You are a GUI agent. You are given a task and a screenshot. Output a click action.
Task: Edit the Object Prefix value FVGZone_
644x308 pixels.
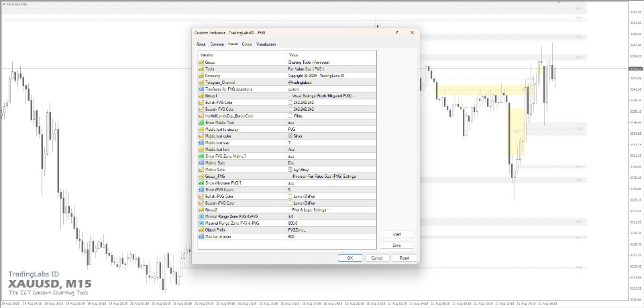coord(297,229)
